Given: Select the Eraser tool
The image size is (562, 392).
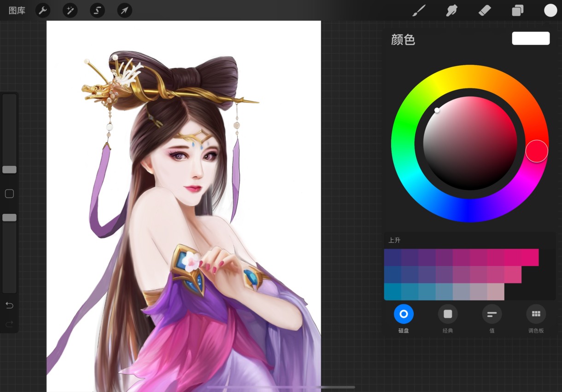Looking at the screenshot, I should coord(485,11).
